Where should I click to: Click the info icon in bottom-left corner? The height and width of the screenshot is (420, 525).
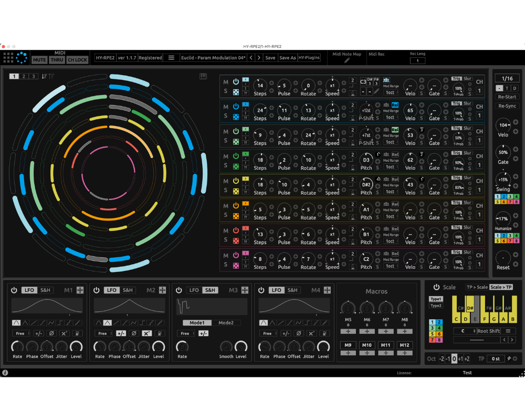coord(5,373)
